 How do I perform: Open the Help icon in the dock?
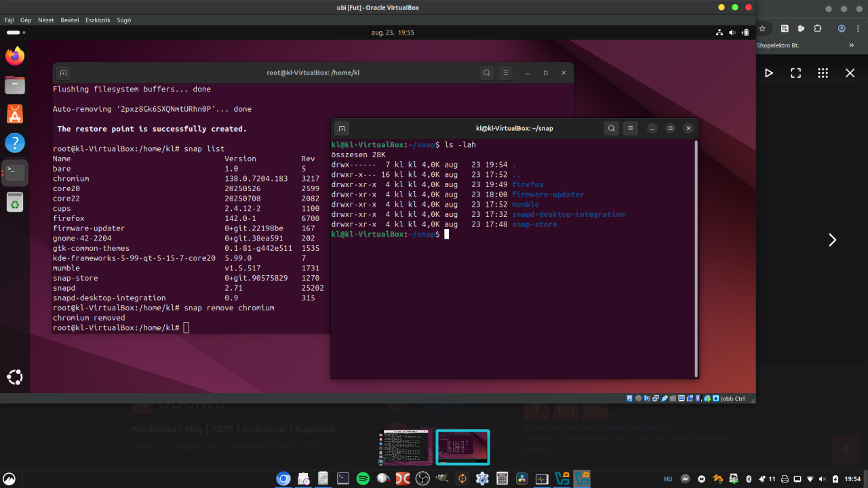click(15, 143)
